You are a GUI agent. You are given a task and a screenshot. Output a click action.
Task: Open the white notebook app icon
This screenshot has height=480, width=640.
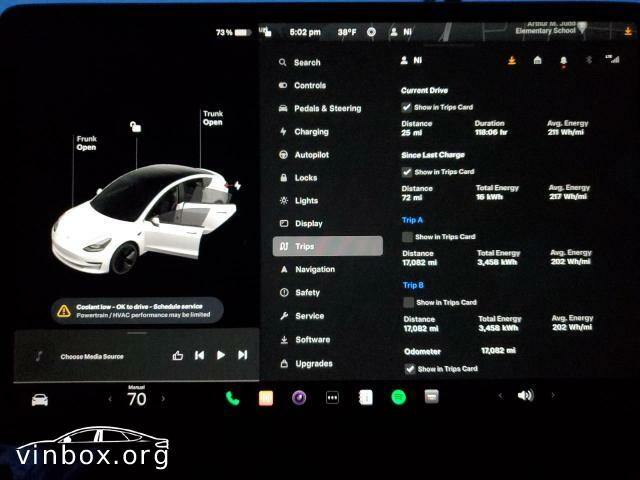(x=366, y=397)
